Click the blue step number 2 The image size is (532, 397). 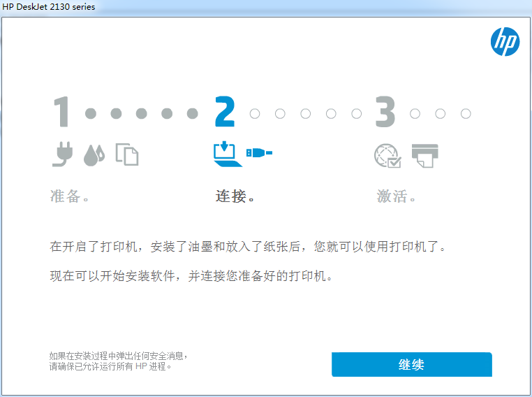click(225, 112)
